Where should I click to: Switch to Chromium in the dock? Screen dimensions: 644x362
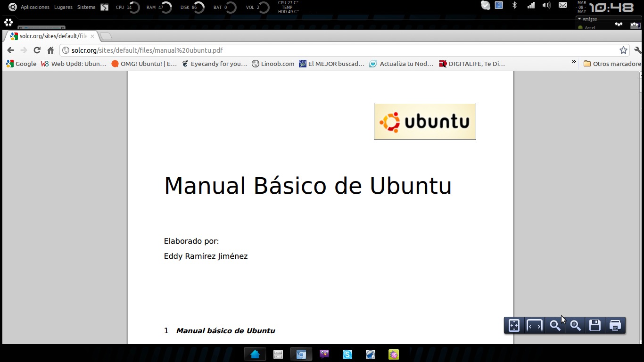pyautogui.click(x=301, y=354)
